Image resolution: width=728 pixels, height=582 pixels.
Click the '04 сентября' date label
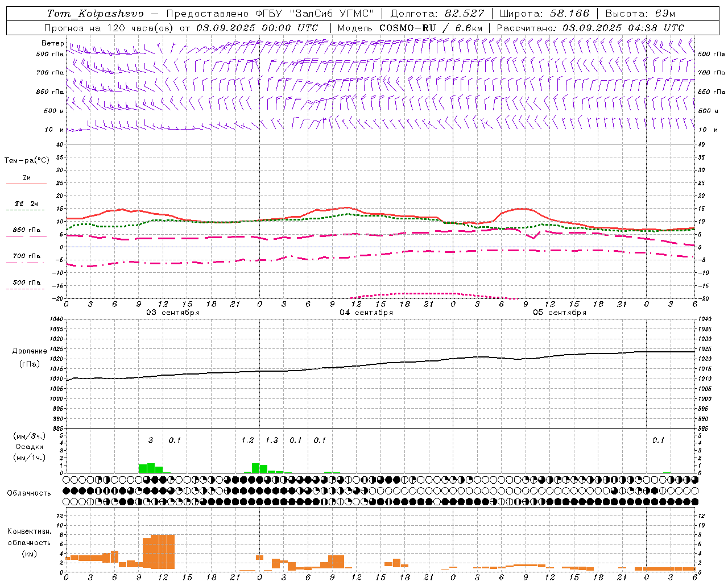tap(366, 313)
